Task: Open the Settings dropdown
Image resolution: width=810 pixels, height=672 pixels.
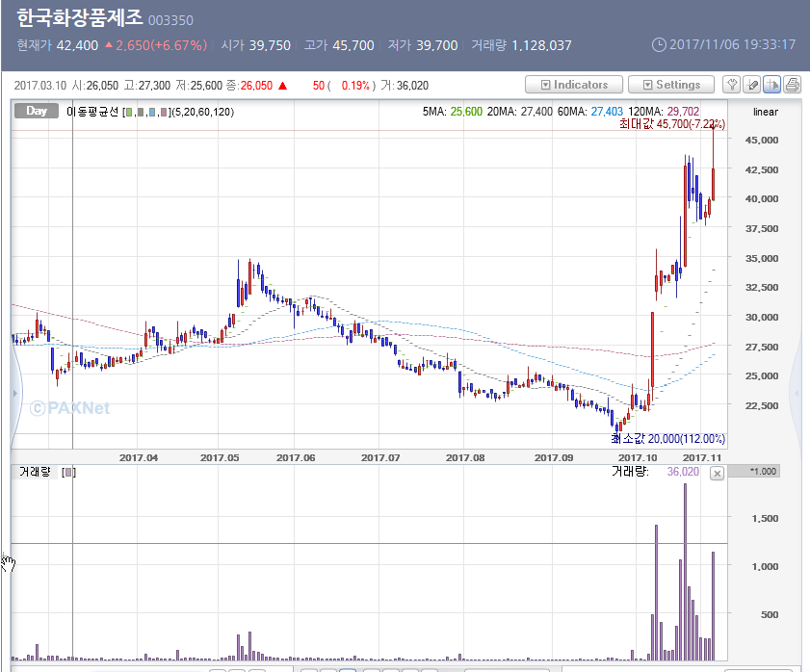Action: (677, 85)
